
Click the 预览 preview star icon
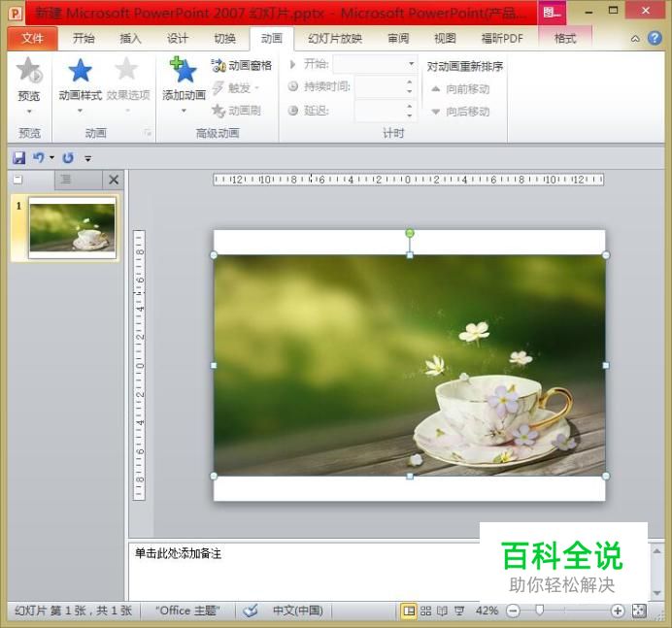(x=29, y=70)
